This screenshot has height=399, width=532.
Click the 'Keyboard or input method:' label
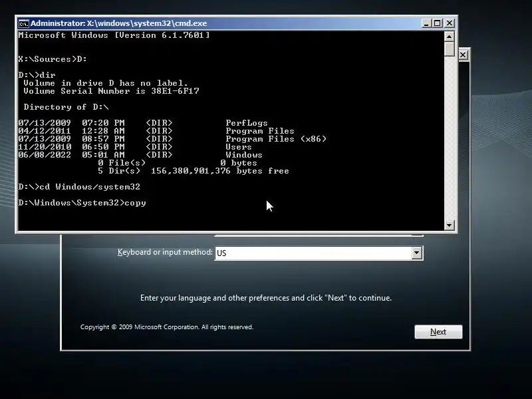pos(165,252)
